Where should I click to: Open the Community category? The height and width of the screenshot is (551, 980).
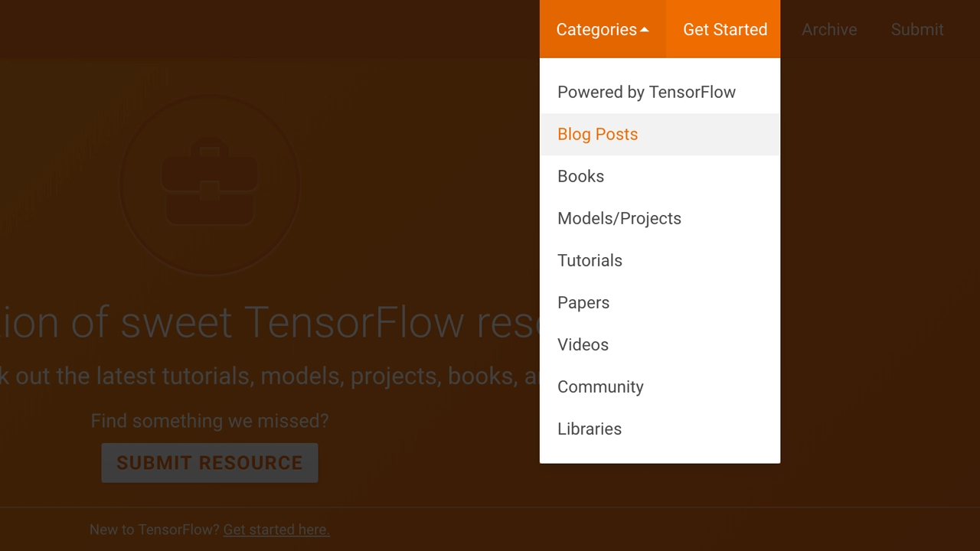pos(600,386)
